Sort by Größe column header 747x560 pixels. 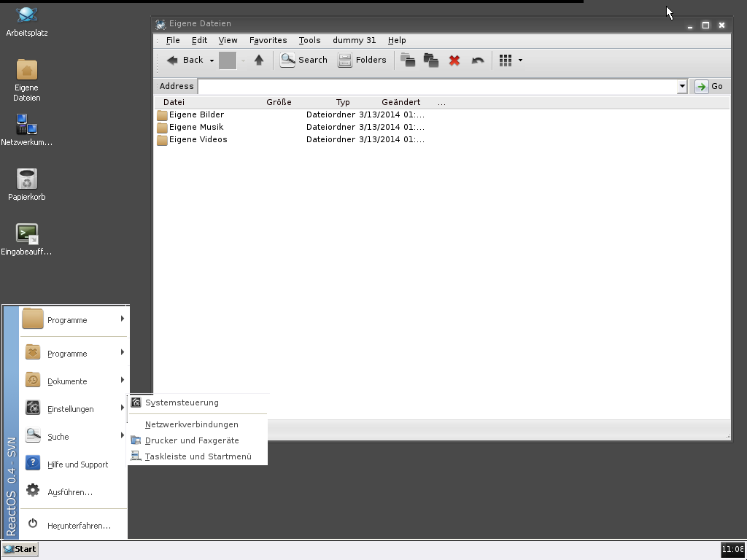[x=279, y=102]
